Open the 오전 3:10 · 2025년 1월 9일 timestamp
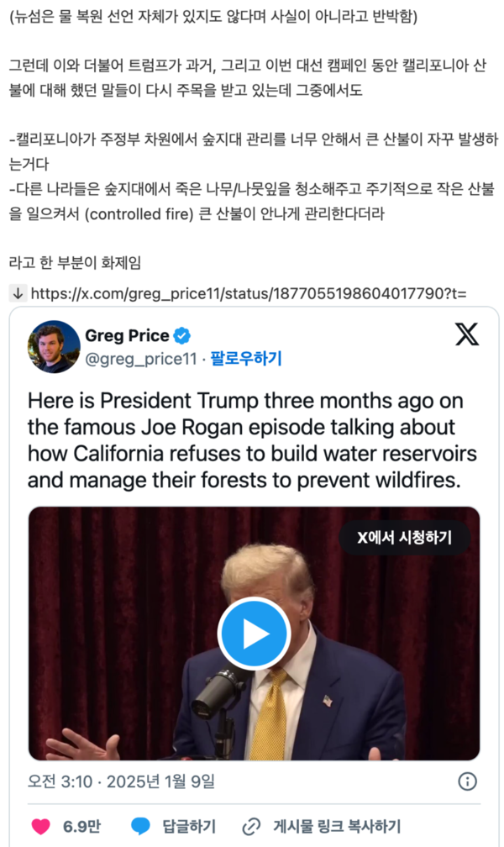 pos(121,781)
